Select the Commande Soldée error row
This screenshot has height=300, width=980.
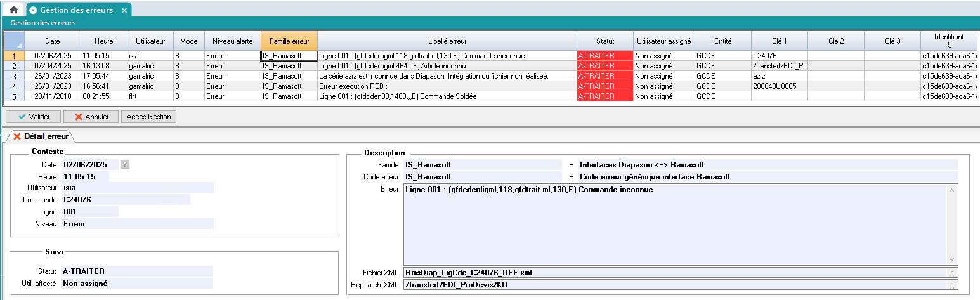tap(447, 96)
